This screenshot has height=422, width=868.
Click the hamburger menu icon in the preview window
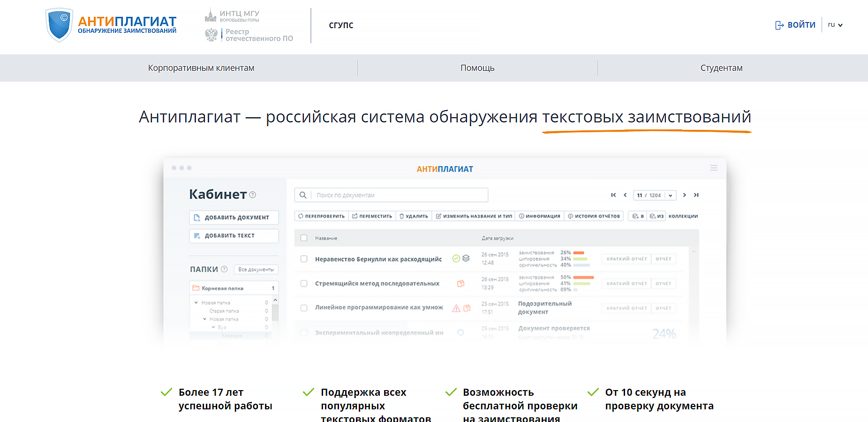(714, 168)
